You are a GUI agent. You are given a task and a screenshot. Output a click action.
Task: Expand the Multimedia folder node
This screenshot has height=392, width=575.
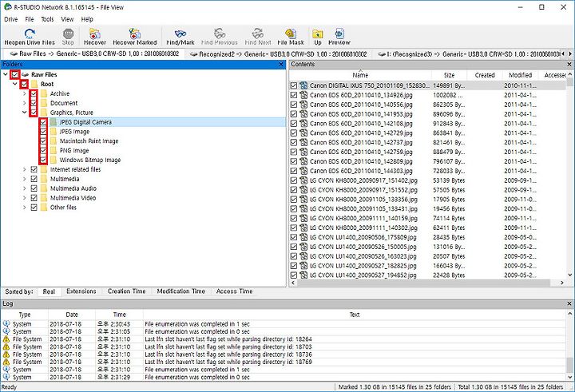25,179
